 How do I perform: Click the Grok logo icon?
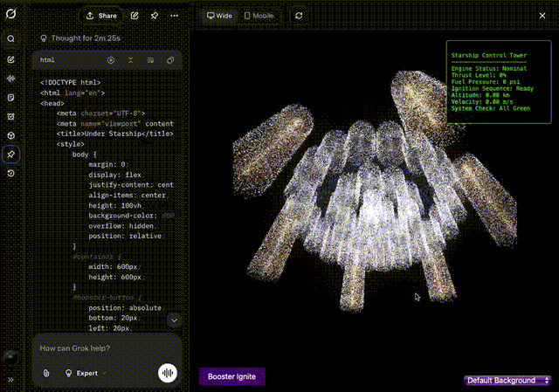click(10, 15)
